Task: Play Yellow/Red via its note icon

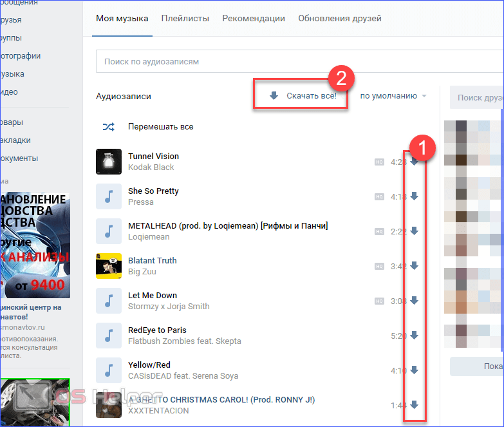Action: coord(109,370)
